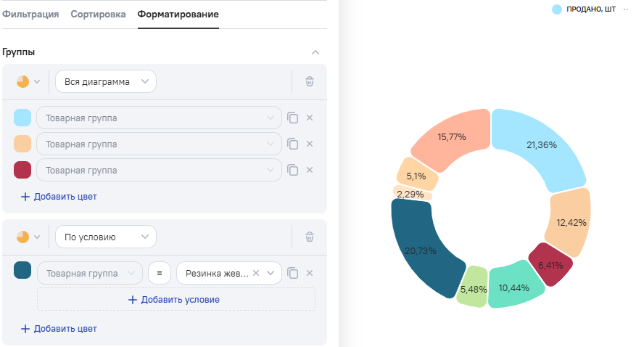
Task: Remove the light blue color row
Action: pos(310,118)
